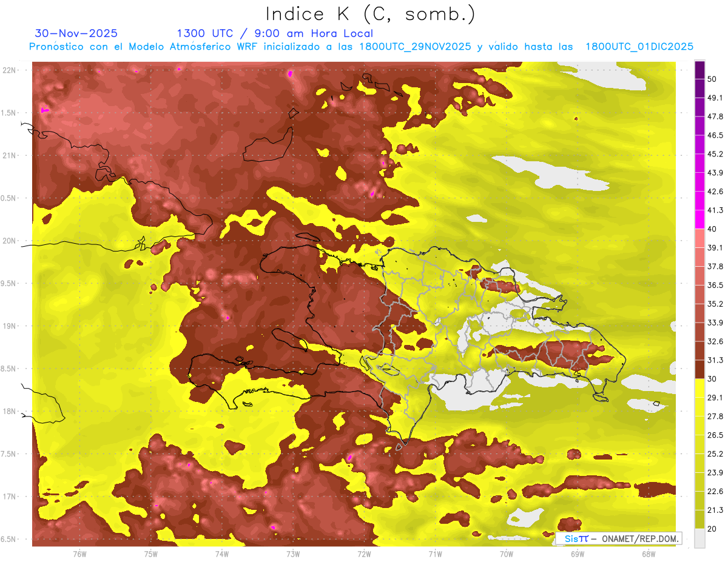Select the date text '30-Nov-2025'

click(76, 33)
